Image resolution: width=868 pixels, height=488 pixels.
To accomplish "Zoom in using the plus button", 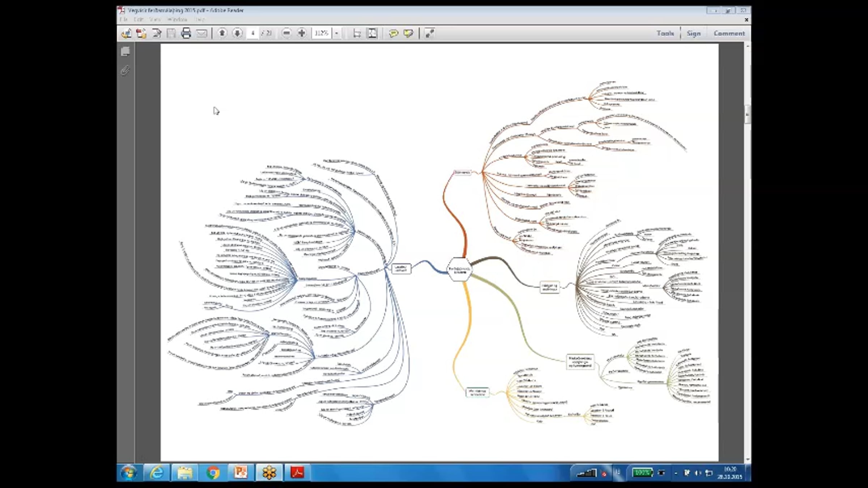I will point(301,33).
